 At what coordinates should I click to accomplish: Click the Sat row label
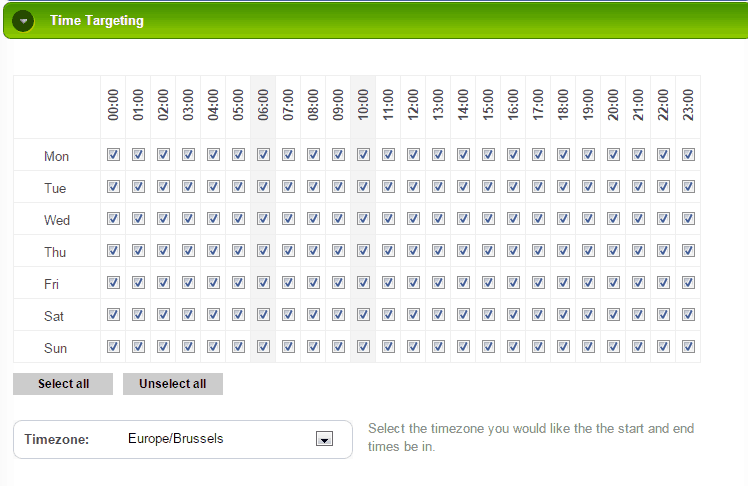(54, 316)
